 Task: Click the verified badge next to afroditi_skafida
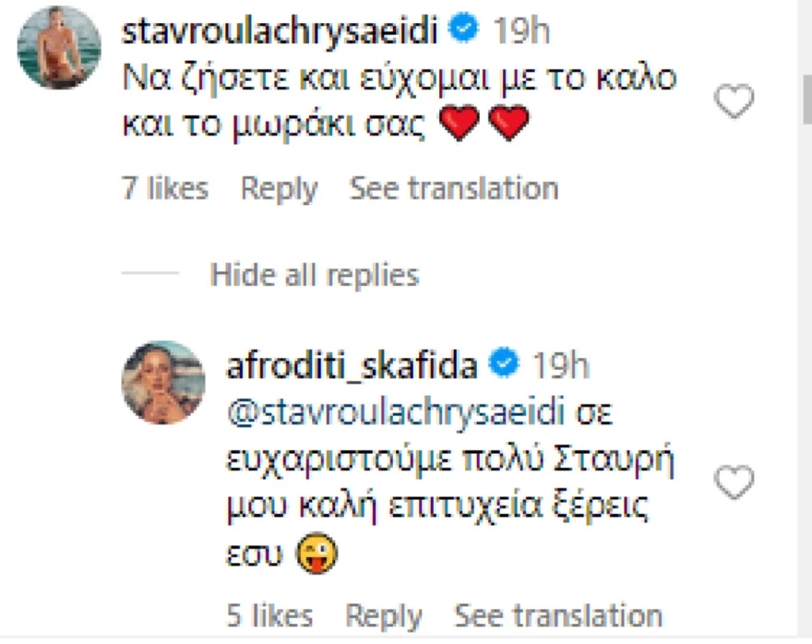tap(503, 364)
